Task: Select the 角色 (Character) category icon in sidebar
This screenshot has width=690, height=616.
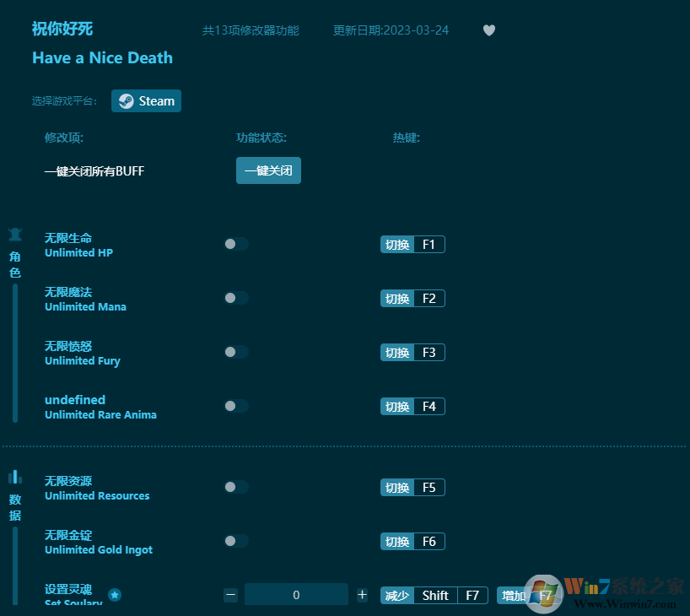Action: (14, 235)
